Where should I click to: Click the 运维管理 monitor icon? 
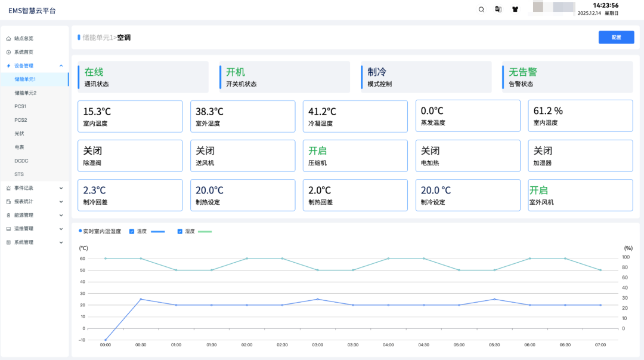(x=8, y=229)
